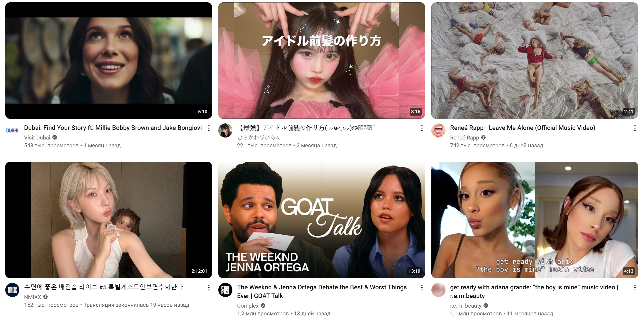The image size is (644, 316).
Task: Go to r.e.m. beauty channel name link
Action: click(x=465, y=305)
